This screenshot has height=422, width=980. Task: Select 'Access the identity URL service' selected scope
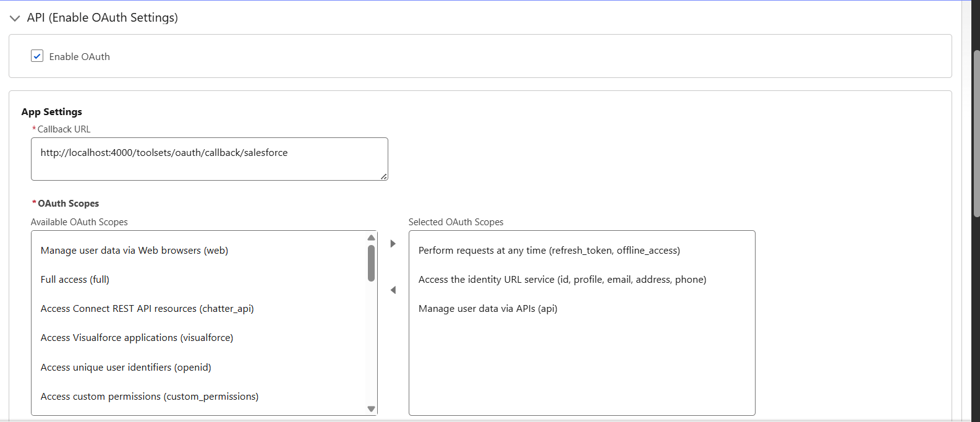point(562,280)
